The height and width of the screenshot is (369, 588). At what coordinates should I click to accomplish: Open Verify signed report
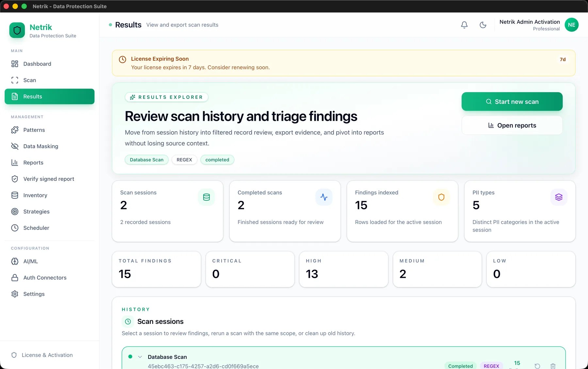(49, 179)
